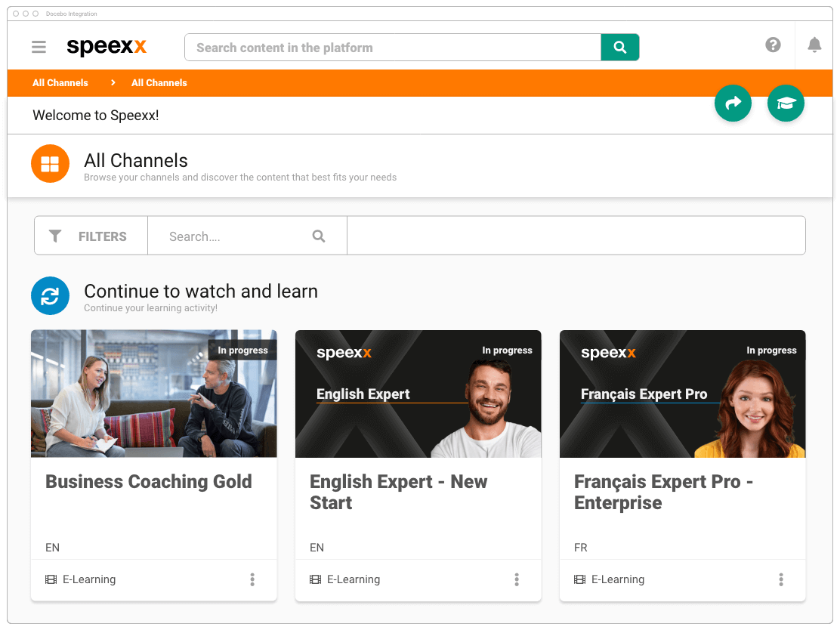Click the In progress badge on Français Expert Pro

click(x=771, y=351)
